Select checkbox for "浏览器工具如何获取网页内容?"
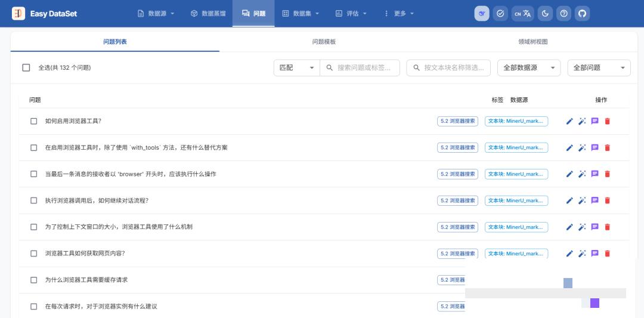The height and width of the screenshot is (318, 644). point(33,254)
